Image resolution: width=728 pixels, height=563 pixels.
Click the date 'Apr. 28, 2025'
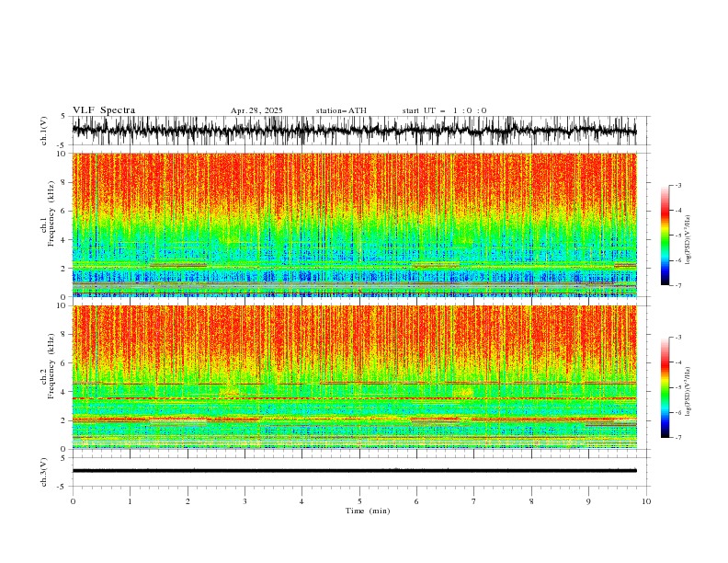256,110
